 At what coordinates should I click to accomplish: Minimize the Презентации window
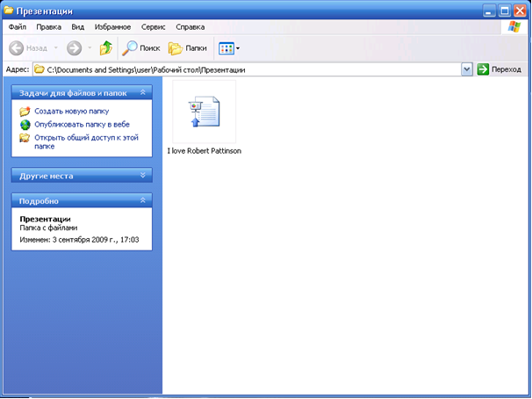(489, 11)
